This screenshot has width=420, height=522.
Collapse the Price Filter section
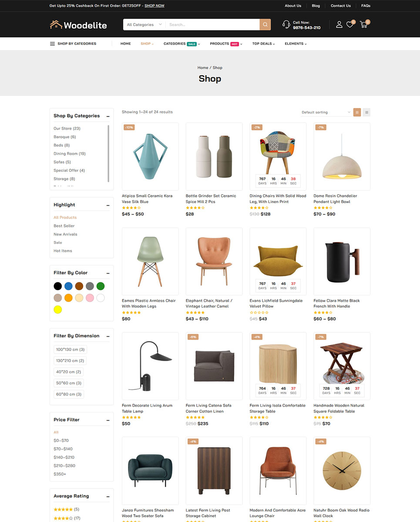pyautogui.click(x=108, y=420)
